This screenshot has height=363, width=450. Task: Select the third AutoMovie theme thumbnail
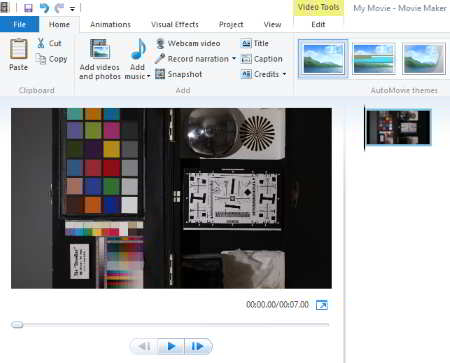point(424,59)
